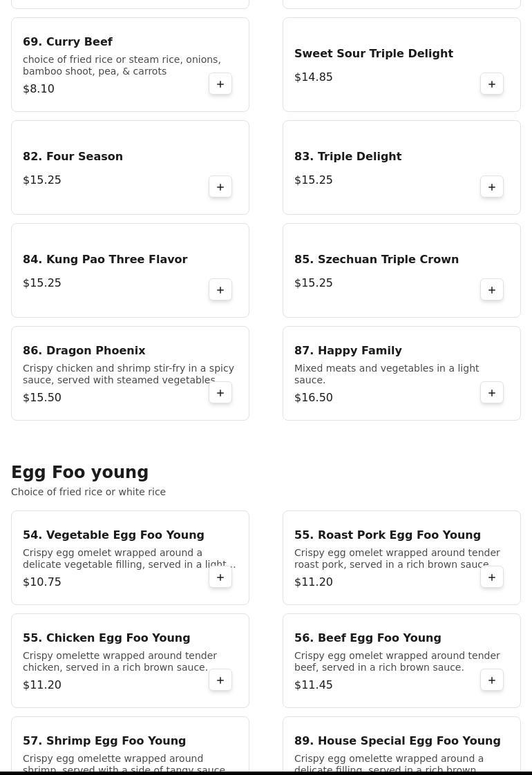Add 85. Szechuan Triple Crown to order
Screen dimensions: 532x775
click(x=492, y=290)
